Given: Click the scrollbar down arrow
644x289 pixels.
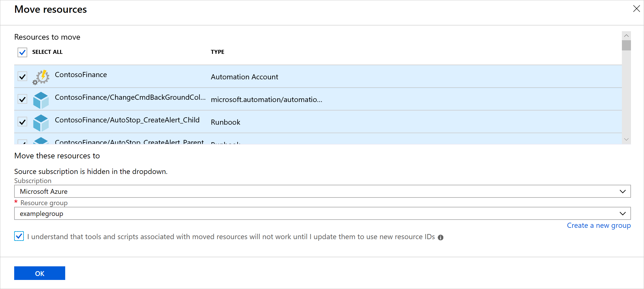Looking at the screenshot, I should pyautogui.click(x=626, y=139).
